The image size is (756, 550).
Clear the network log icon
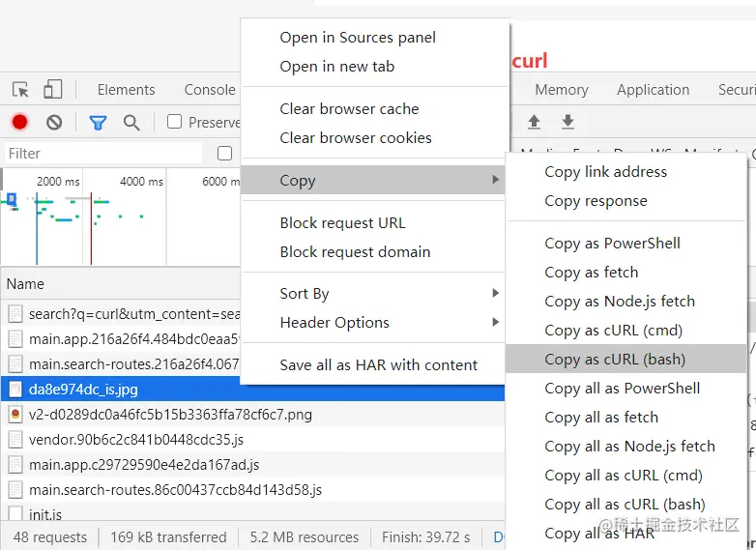54,123
